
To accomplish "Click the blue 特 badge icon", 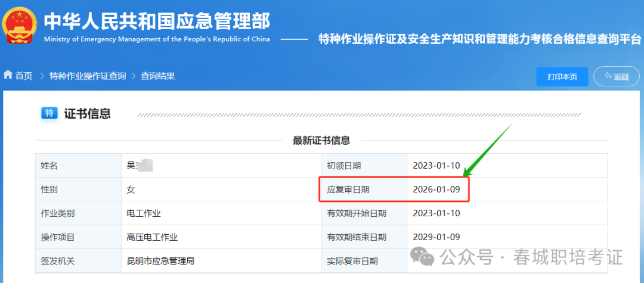I will [x=49, y=113].
